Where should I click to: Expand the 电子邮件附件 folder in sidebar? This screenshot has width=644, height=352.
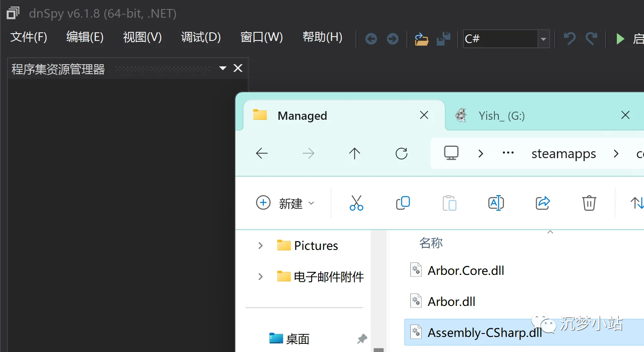pyautogui.click(x=260, y=277)
